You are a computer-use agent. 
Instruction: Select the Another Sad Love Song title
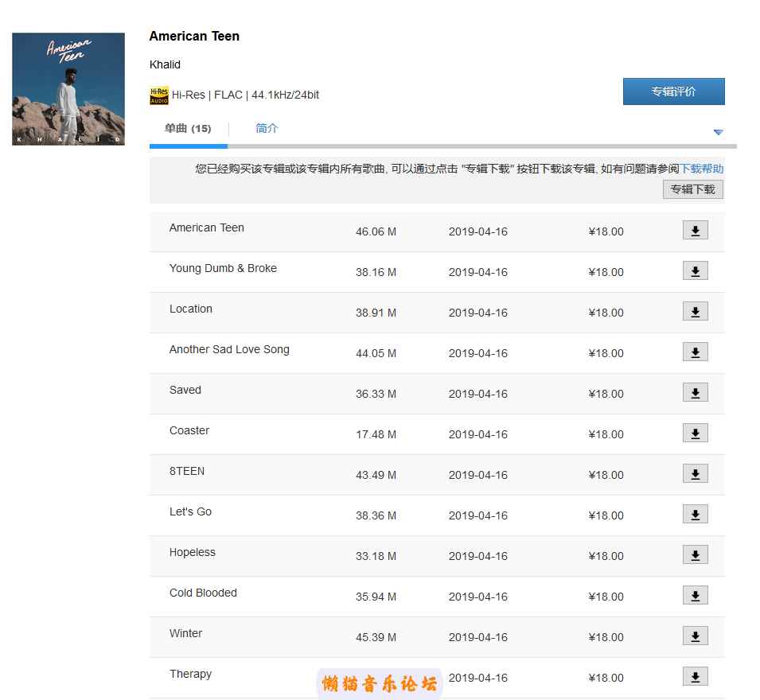point(229,350)
